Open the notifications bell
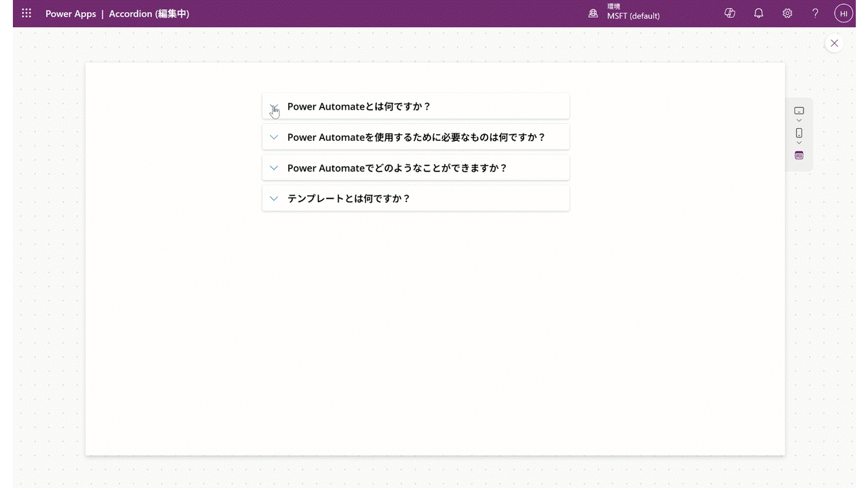The image size is (868, 488). tap(759, 14)
